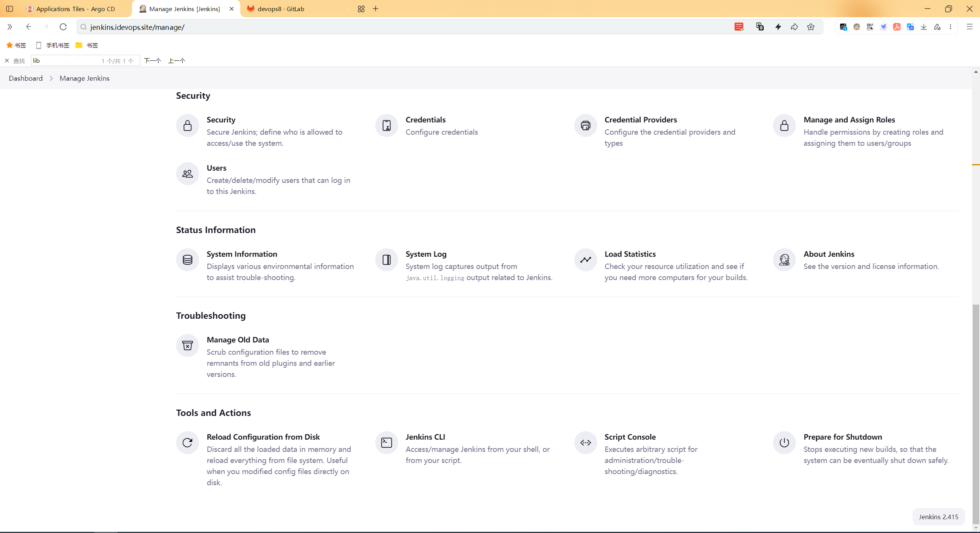The width and height of the screenshot is (980, 533).
Task: Click the share arrow icon in address bar
Action: point(794,27)
